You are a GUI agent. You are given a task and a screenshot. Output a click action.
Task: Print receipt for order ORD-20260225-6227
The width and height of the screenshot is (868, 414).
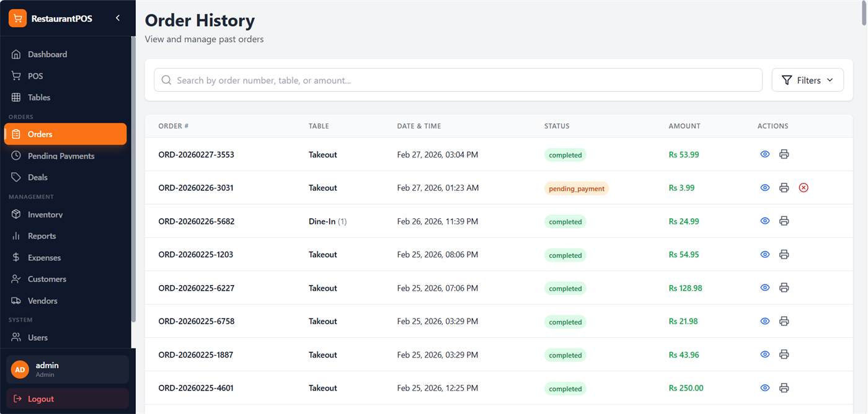pyautogui.click(x=784, y=288)
